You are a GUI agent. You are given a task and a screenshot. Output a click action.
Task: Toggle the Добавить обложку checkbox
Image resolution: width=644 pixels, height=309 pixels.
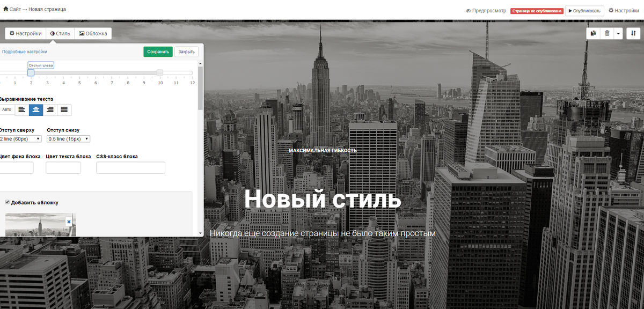click(x=8, y=202)
